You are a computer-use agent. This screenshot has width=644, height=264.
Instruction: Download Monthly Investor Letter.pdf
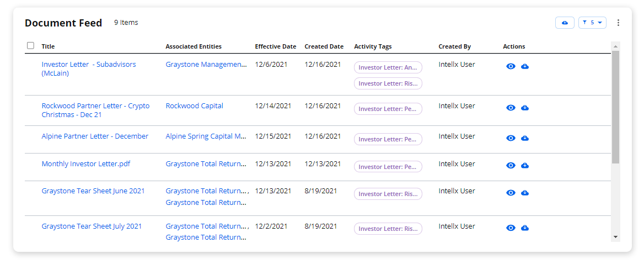(525, 165)
